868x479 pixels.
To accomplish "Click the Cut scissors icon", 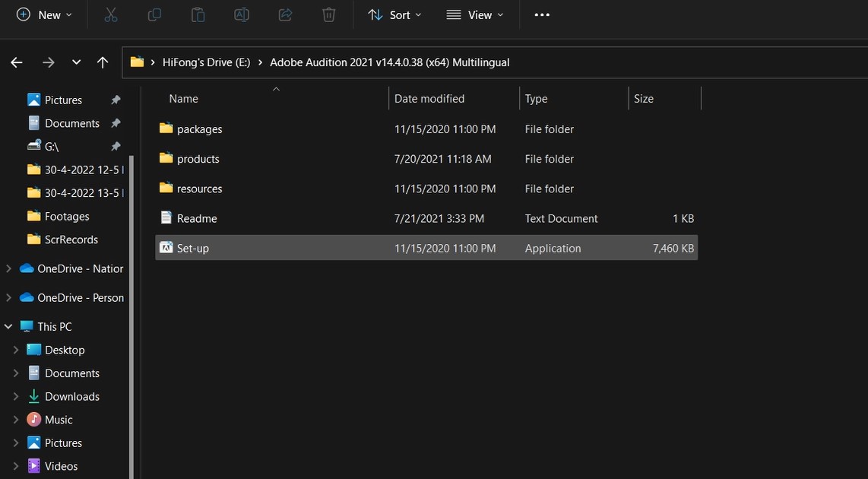I will click(x=111, y=15).
